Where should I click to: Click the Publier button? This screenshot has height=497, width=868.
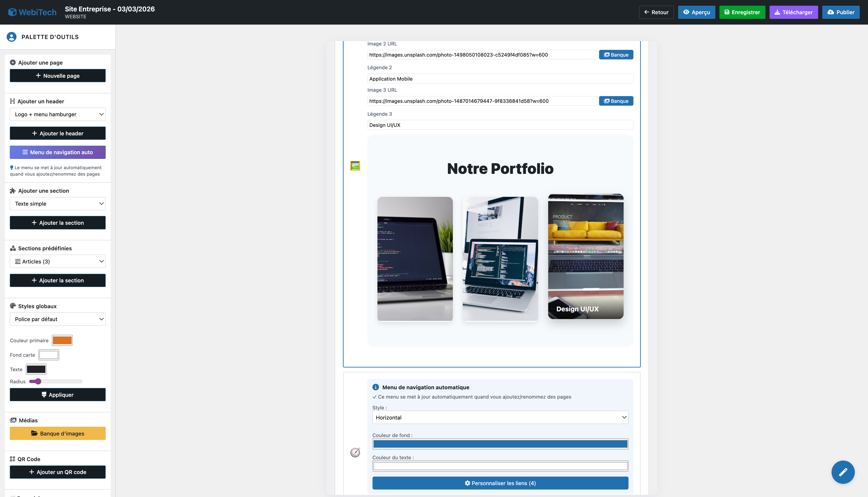[x=841, y=12]
